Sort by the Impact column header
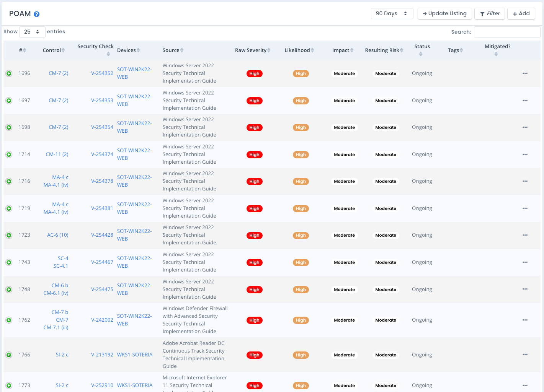The image size is (544, 392). coord(343,50)
